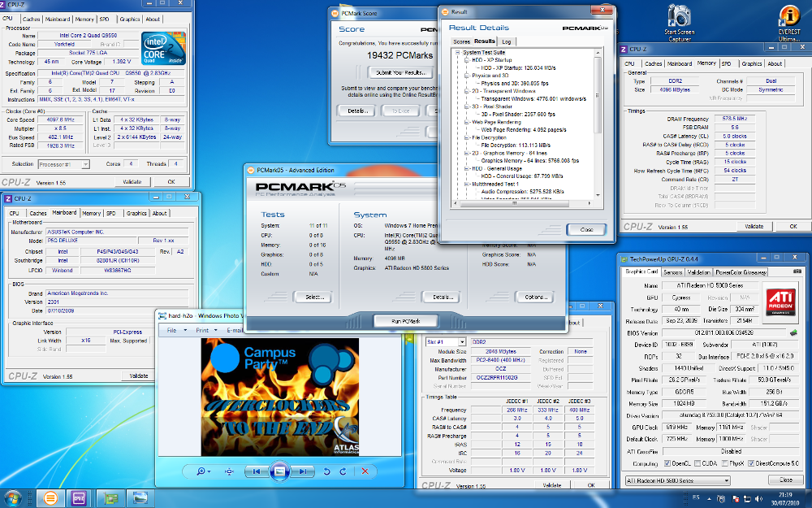This screenshot has width=812, height=508.
Task: Click Details... button in PCMark Score window
Action: (356, 111)
